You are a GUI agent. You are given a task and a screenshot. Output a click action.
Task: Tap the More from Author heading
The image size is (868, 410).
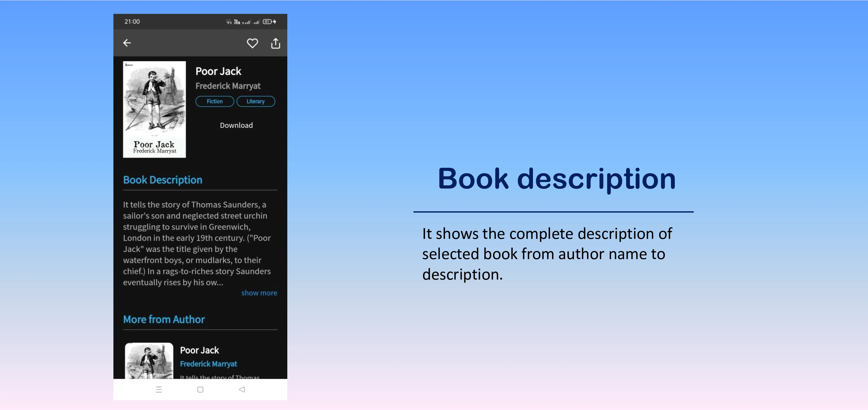[164, 319]
